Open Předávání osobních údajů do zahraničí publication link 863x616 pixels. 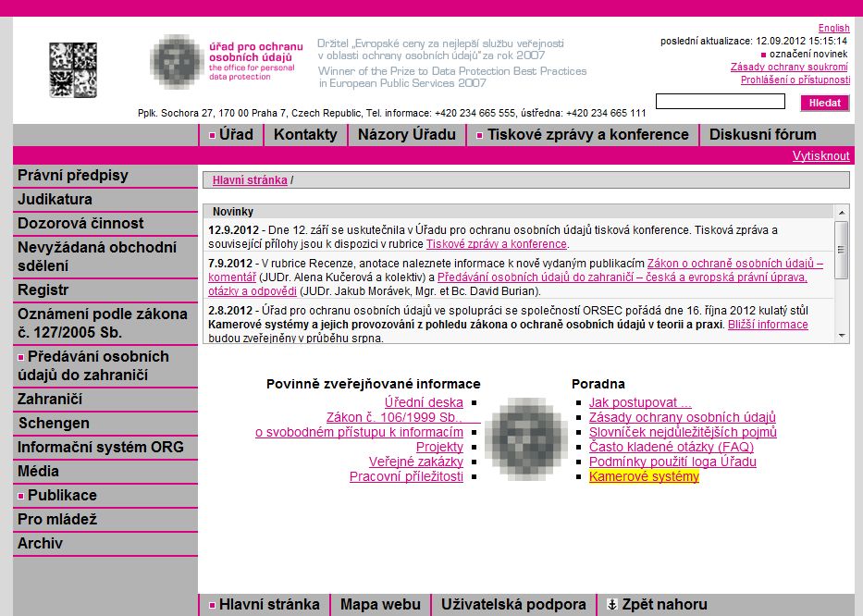click(x=622, y=277)
